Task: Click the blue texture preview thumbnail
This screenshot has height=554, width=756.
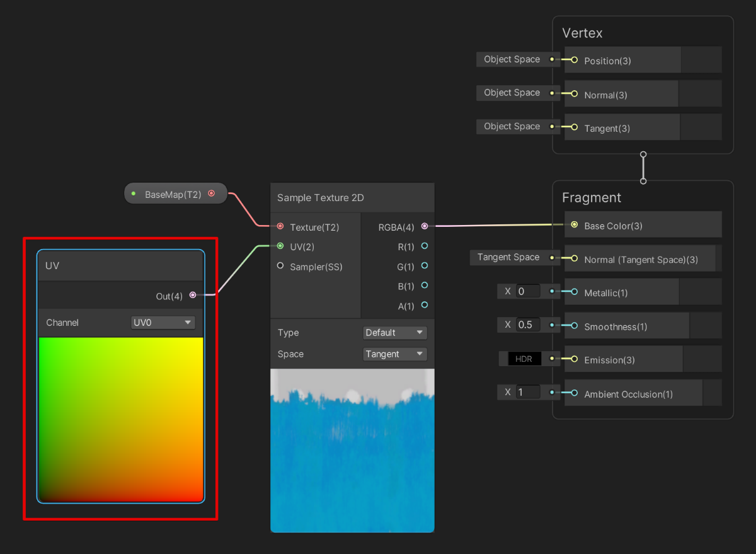Action: click(x=352, y=451)
